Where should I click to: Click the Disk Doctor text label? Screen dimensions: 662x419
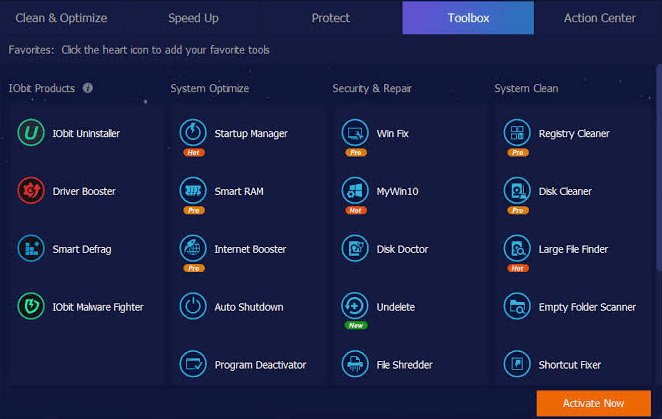point(402,249)
